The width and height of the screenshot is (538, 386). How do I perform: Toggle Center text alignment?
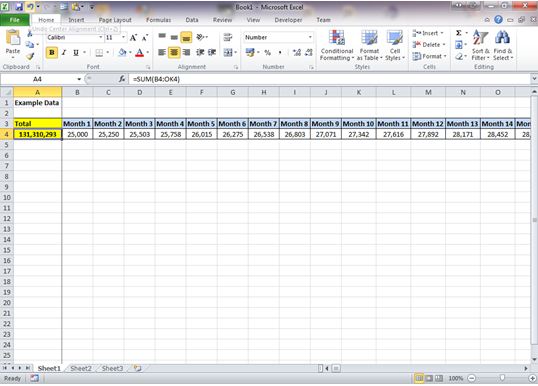(x=174, y=52)
